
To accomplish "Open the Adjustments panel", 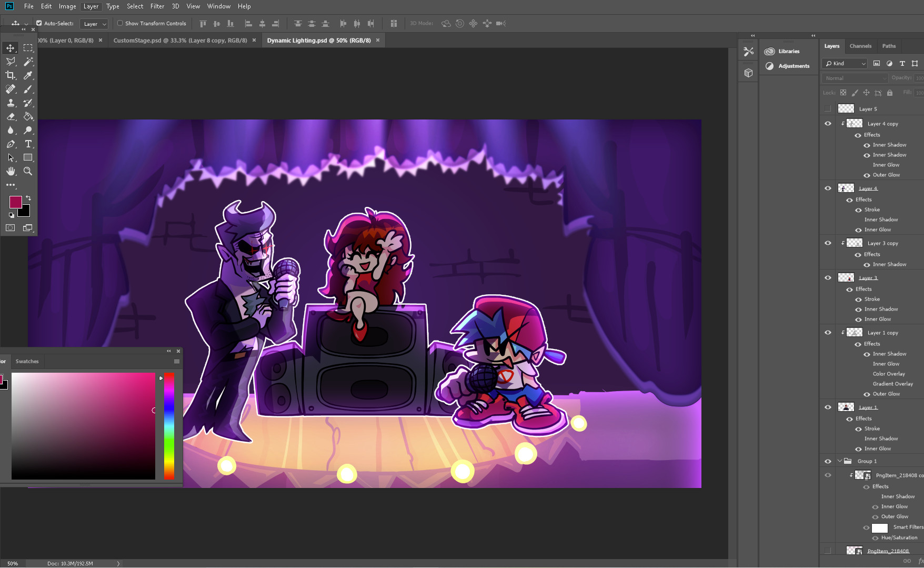I will 794,66.
